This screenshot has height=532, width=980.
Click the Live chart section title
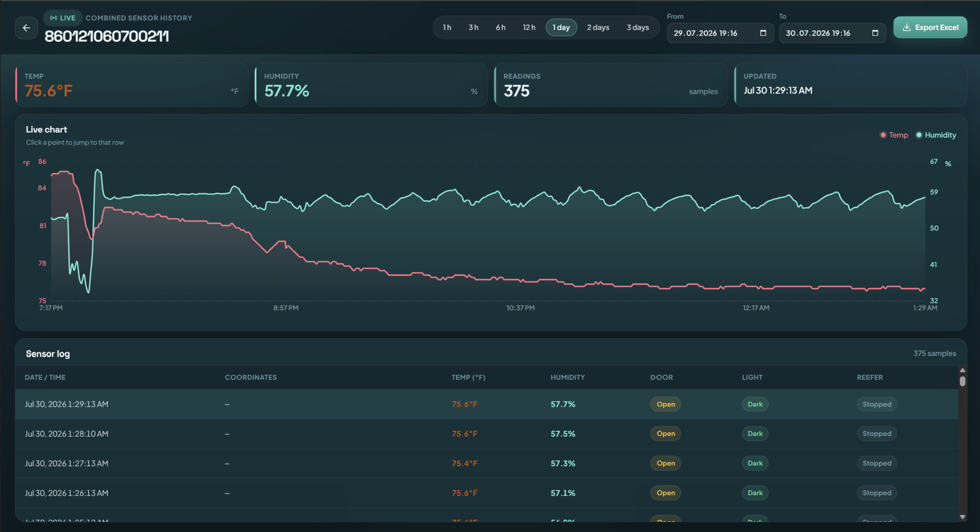pyautogui.click(x=46, y=129)
